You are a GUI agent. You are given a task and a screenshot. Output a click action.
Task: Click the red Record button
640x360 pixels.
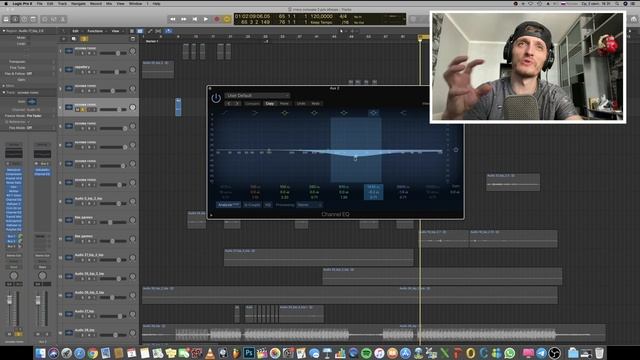click(217, 19)
